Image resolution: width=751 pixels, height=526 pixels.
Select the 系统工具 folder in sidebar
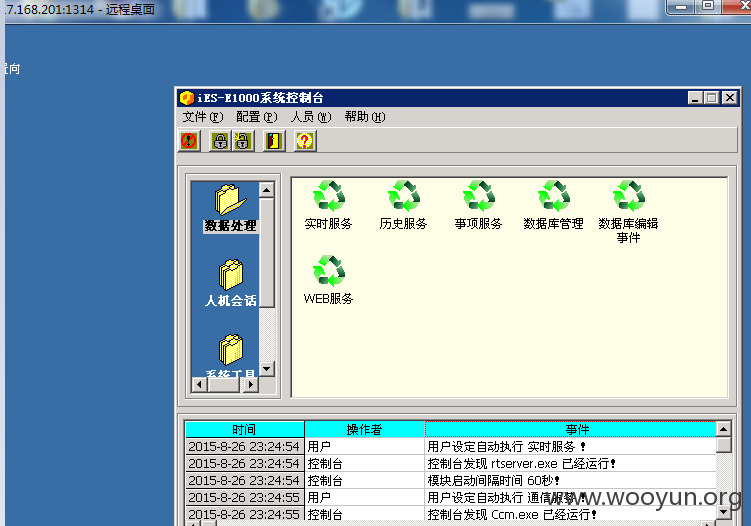point(230,355)
